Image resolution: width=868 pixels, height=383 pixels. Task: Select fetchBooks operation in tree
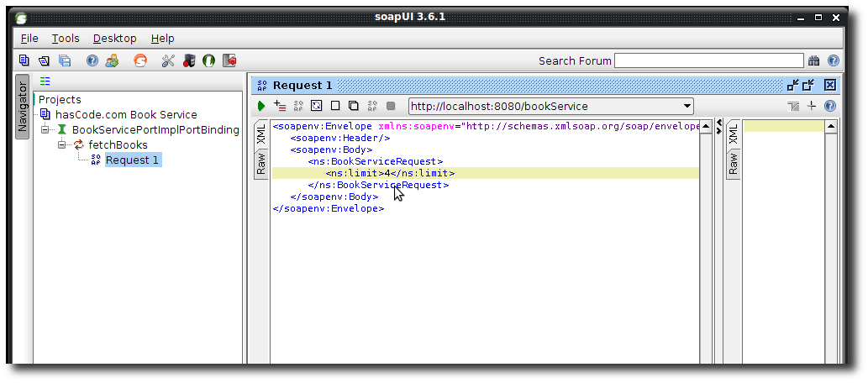tap(118, 144)
